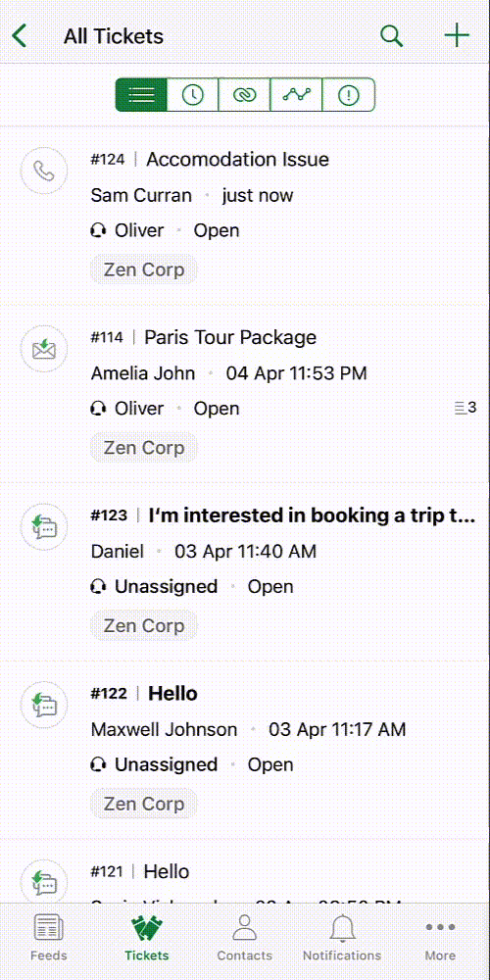
Task: Tap the Zen Corp tag on ticket #123
Action: click(x=144, y=625)
